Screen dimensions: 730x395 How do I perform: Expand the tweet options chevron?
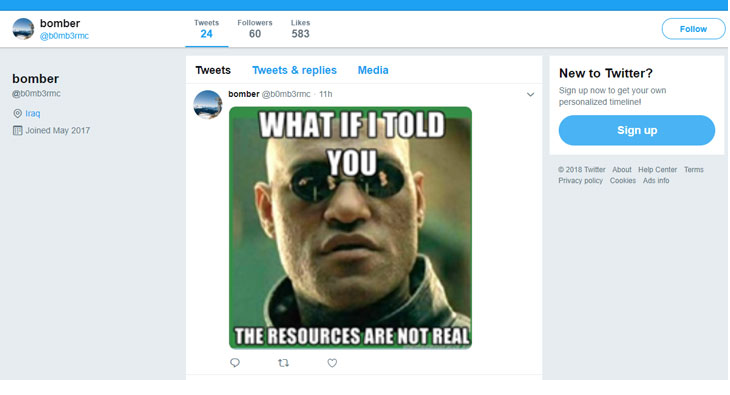tap(530, 95)
